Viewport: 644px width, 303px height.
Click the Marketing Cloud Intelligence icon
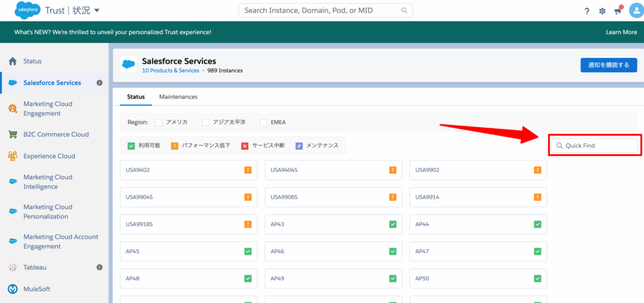point(13,182)
